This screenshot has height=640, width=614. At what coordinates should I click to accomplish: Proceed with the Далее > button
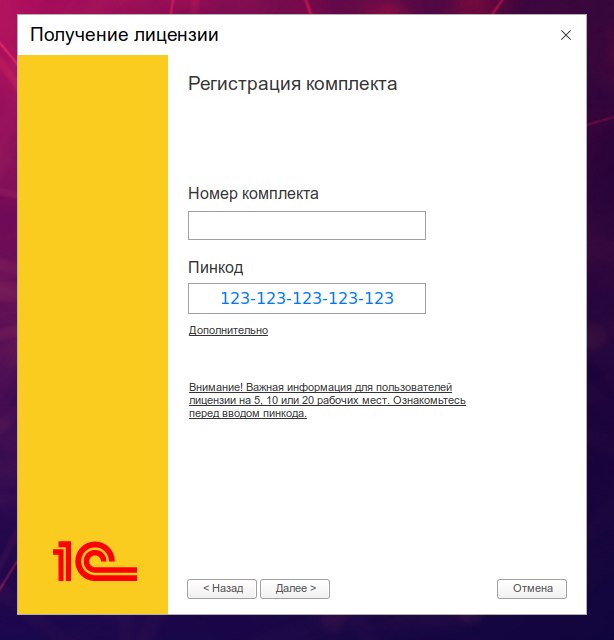[295, 589]
